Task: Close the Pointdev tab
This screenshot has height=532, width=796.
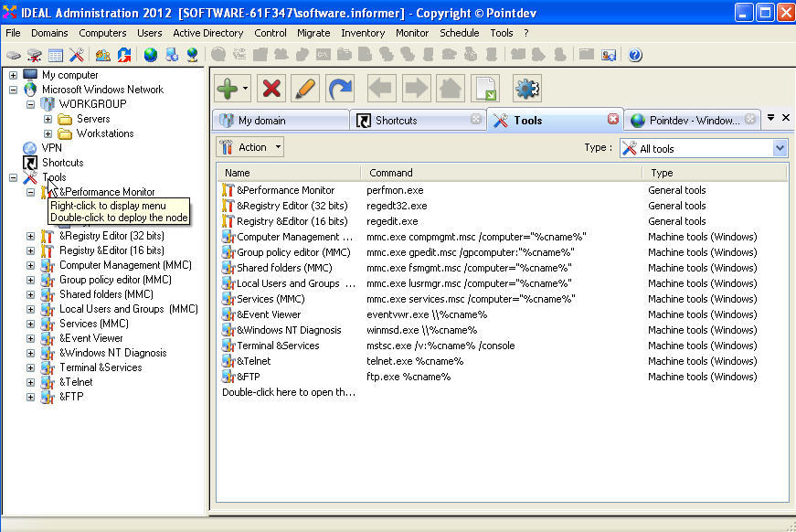Action: 750,119
